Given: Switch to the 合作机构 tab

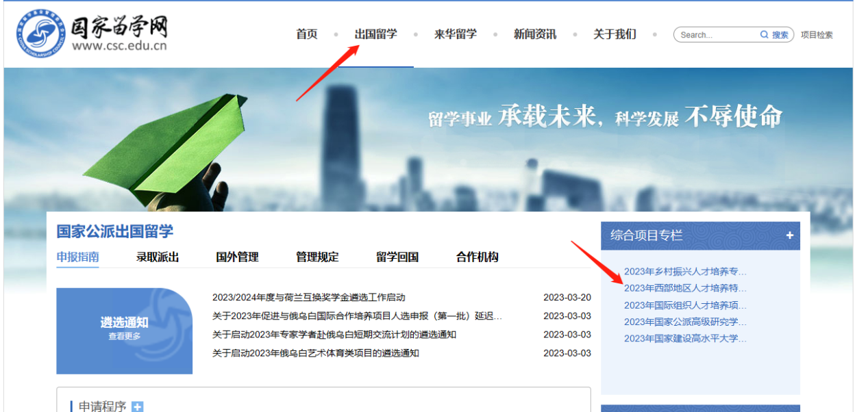Looking at the screenshot, I should point(477,257).
